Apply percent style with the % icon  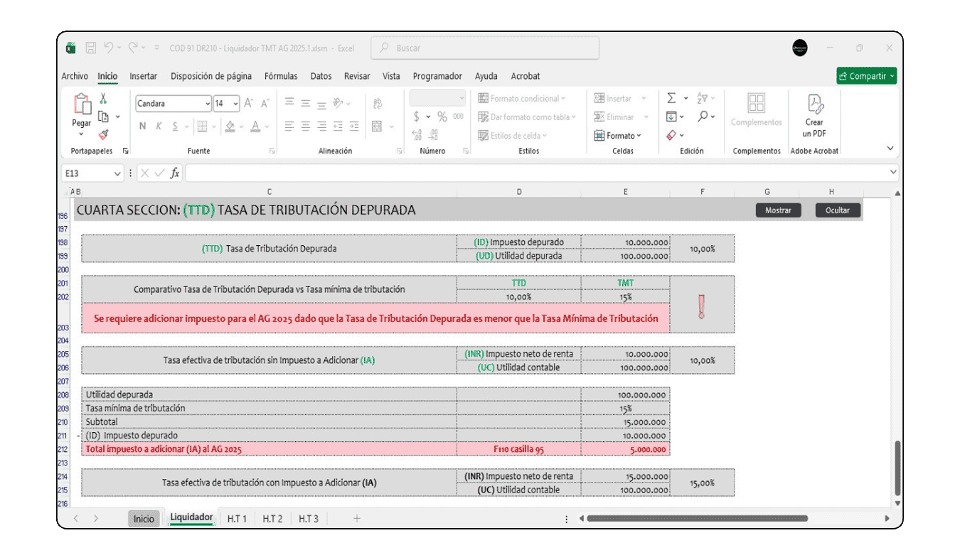point(442,117)
